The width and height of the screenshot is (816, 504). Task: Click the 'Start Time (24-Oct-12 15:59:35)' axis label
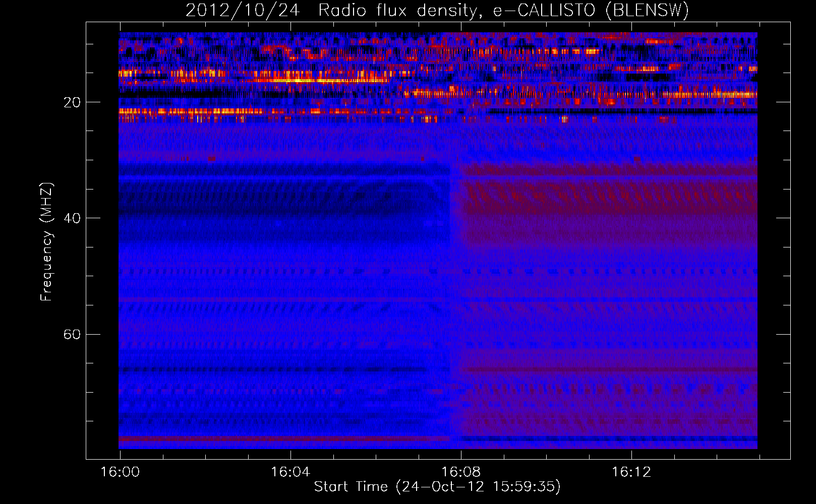point(437,486)
